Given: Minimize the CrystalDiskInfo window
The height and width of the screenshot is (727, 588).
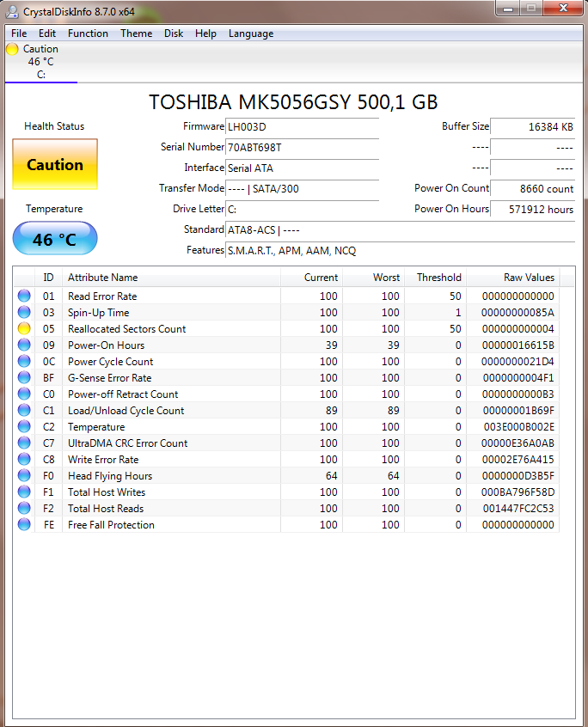Looking at the screenshot, I should pyautogui.click(x=508, y=9).
